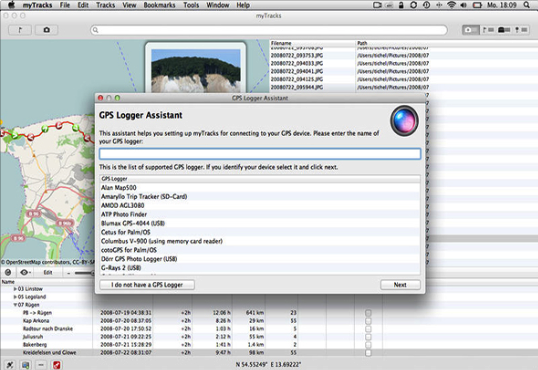Click the minus remove button in bottom toolbar

tap(41, 365)
